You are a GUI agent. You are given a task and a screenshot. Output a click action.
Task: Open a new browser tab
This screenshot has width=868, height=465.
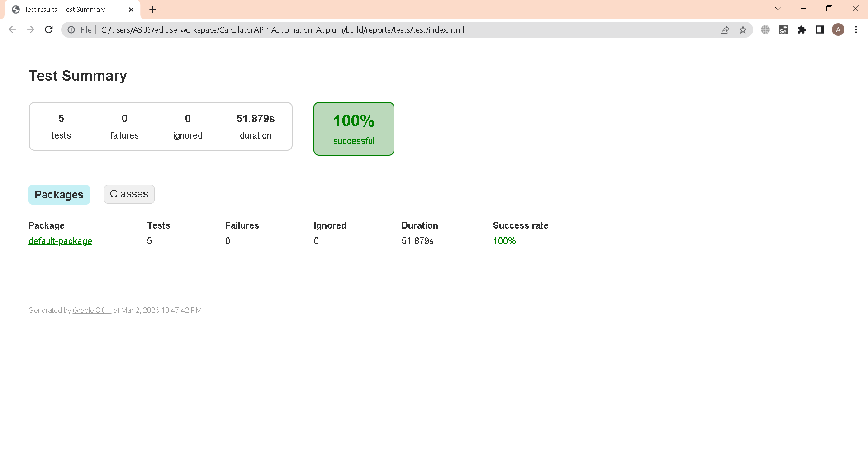(152, 10)
